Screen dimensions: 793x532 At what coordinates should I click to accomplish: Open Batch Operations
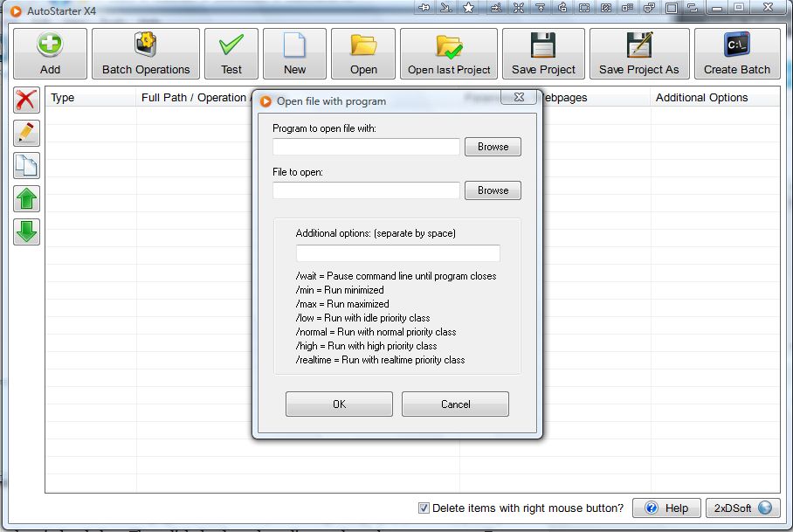[146, 53]
